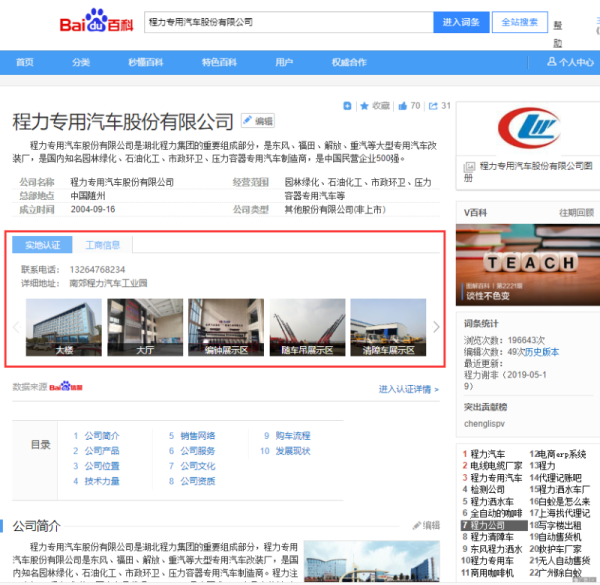Click the 代理记账吧 sidebar link
This screenshot has height=585, width=600.
pos(560,478)
